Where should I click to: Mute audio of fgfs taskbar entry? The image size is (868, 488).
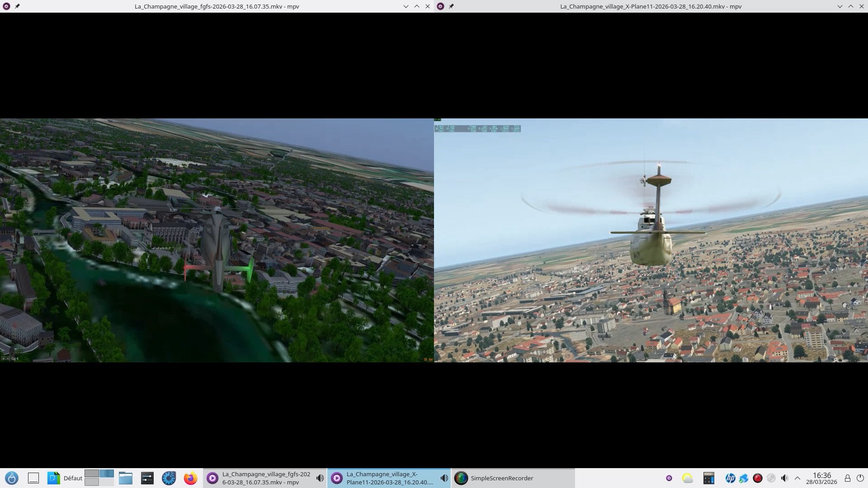click(320, 478)
